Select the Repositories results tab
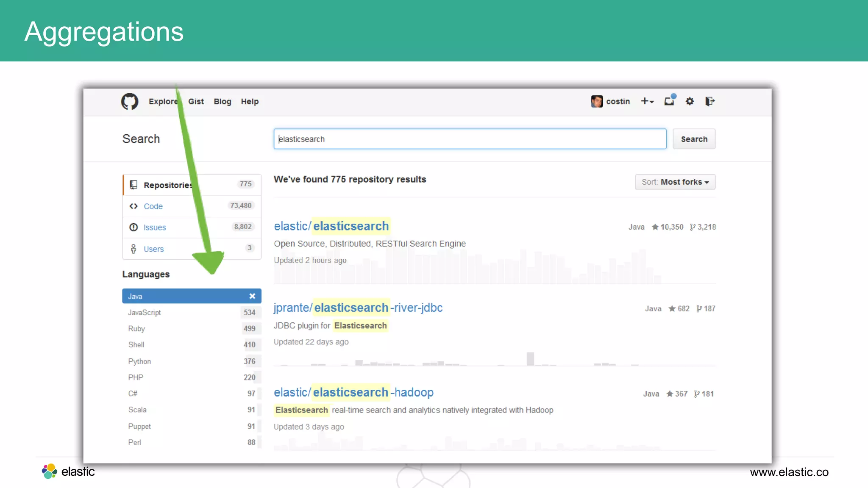Viewport: 868px width, 488px height. click(x=192, y=185)
